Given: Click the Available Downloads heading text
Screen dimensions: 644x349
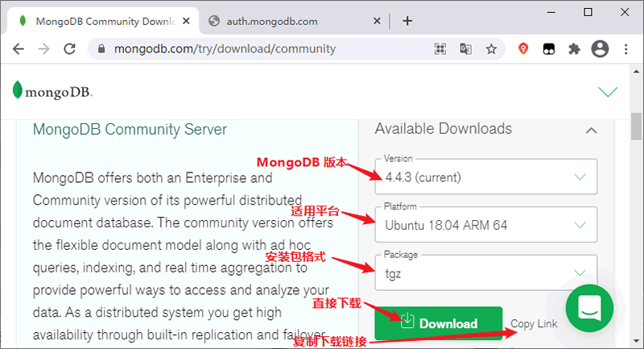Looking at the screenshot, I should tap(444, 129).
